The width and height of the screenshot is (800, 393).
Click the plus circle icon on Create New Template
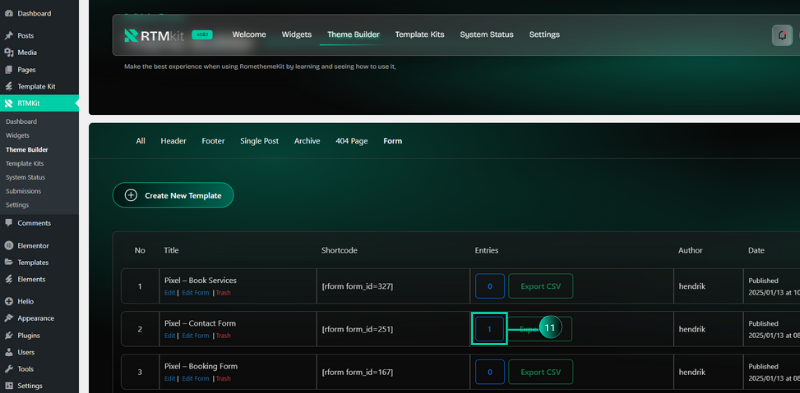[x=131, y=195]
